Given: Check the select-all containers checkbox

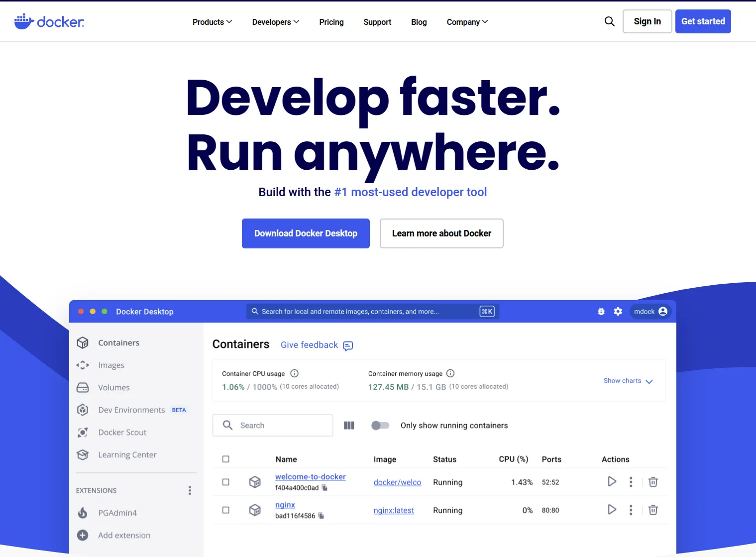Looking at the screenshot, I should click(225, 459).
